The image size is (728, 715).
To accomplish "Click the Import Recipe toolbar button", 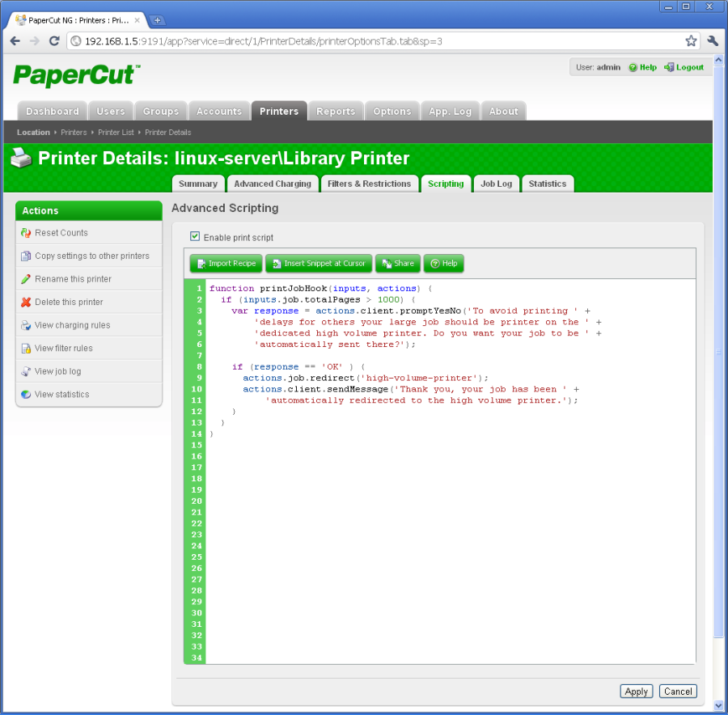I will tap(226, 263).
